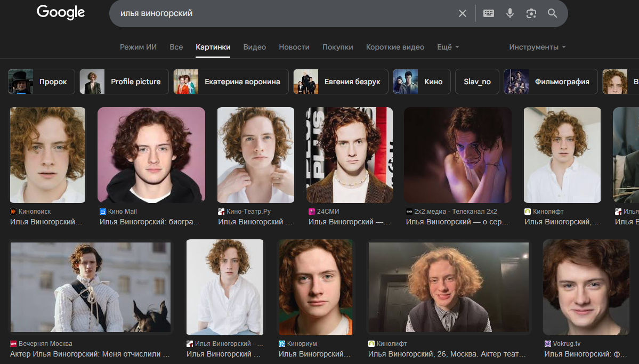This screenshot has width=639, height=364.
Task: Select the Фильмография filter chip
Action: tap(551, 82)
